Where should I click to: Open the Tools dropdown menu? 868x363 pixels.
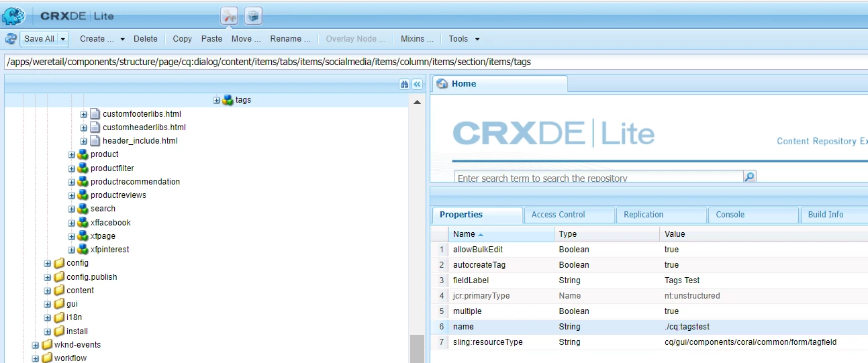465,39
